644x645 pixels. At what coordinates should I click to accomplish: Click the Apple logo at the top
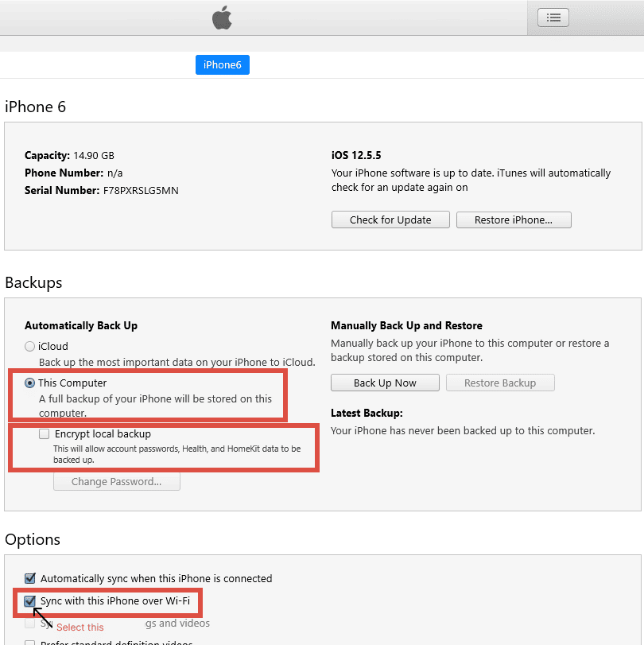click(223, 17)
